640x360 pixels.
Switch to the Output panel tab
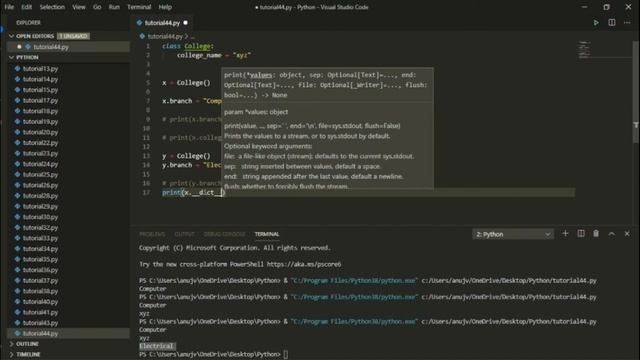click(x=184, y=234)
